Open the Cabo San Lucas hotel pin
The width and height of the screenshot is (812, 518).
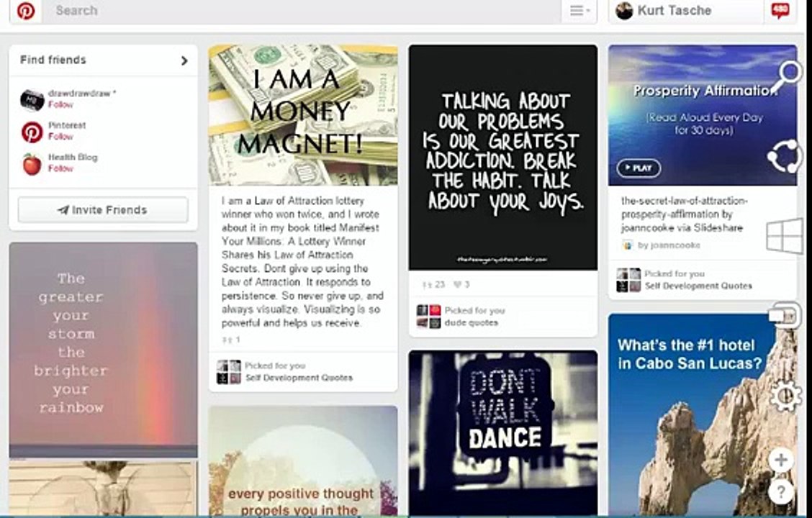pyautogui.click(x=702, y=415)
